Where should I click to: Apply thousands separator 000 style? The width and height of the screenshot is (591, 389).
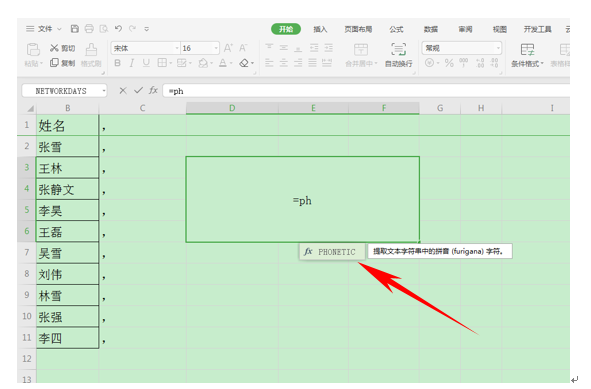pos(464,63)
